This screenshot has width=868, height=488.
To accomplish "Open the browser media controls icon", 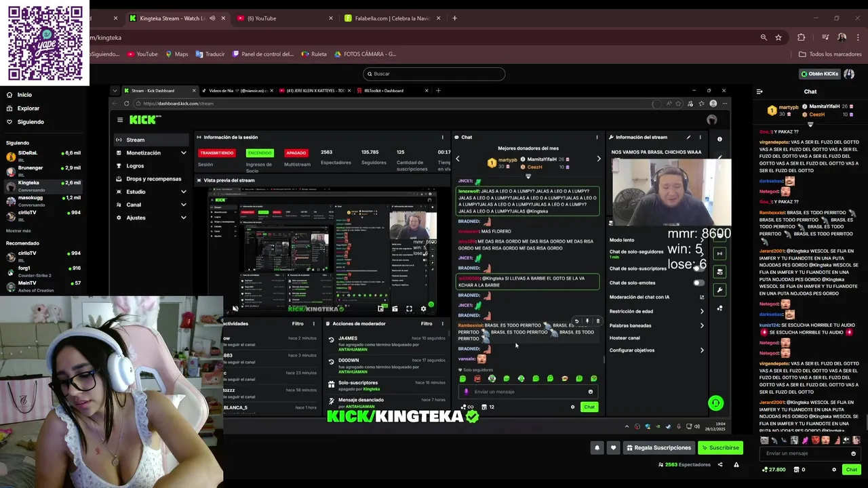I will click(x=825, y=37).
